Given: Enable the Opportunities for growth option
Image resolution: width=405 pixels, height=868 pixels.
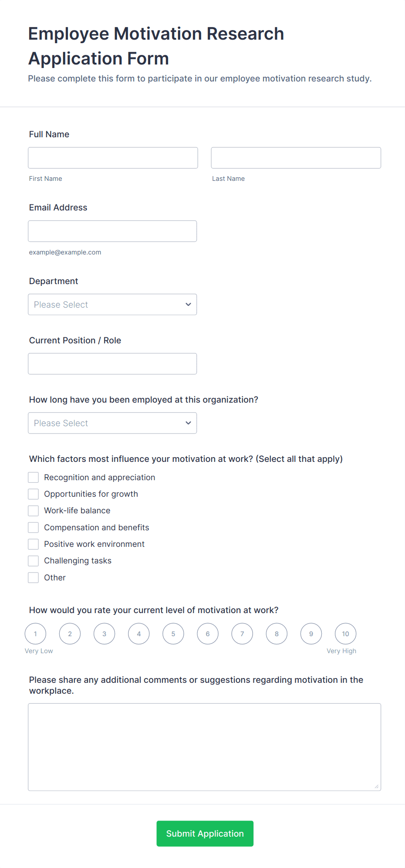Looking at the screenshot, I should (x=33, y=494).
